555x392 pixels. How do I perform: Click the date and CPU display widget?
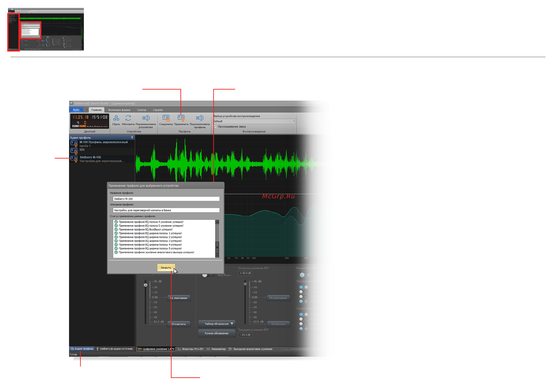(x=90, y=121)
